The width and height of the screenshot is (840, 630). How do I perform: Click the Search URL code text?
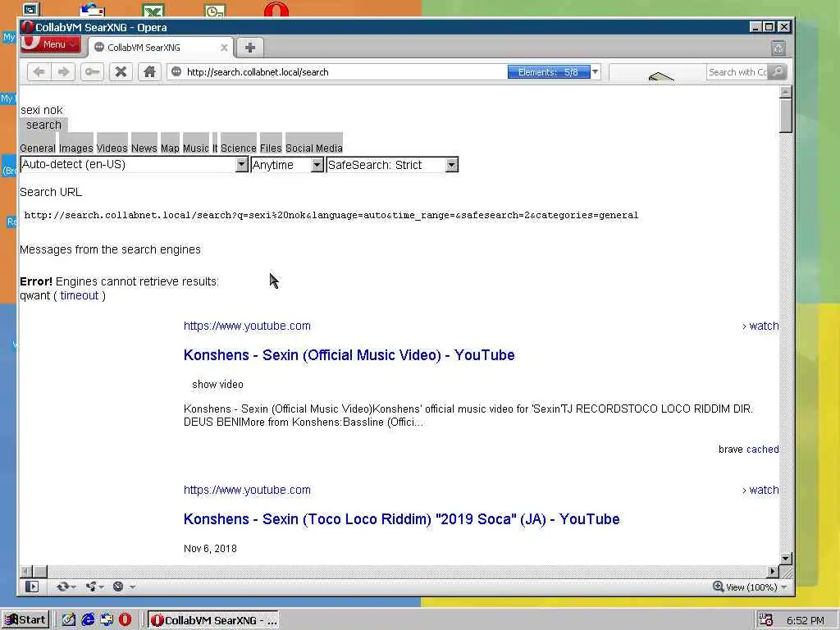[331, 216]
